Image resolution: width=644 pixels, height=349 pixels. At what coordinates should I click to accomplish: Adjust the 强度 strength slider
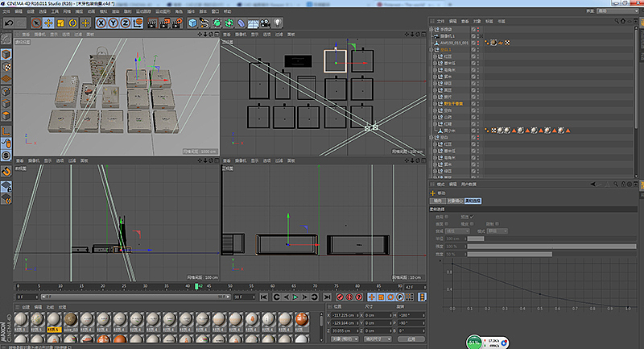[x=551, y=246]
